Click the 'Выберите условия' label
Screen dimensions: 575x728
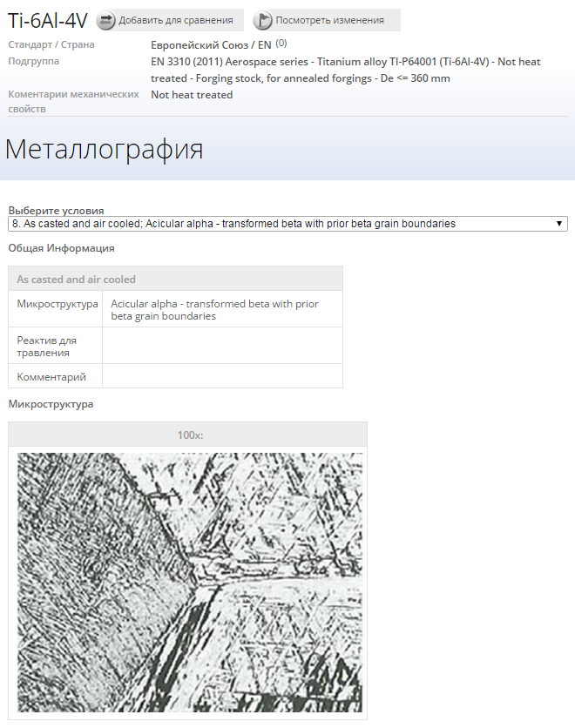pos(56,211)
